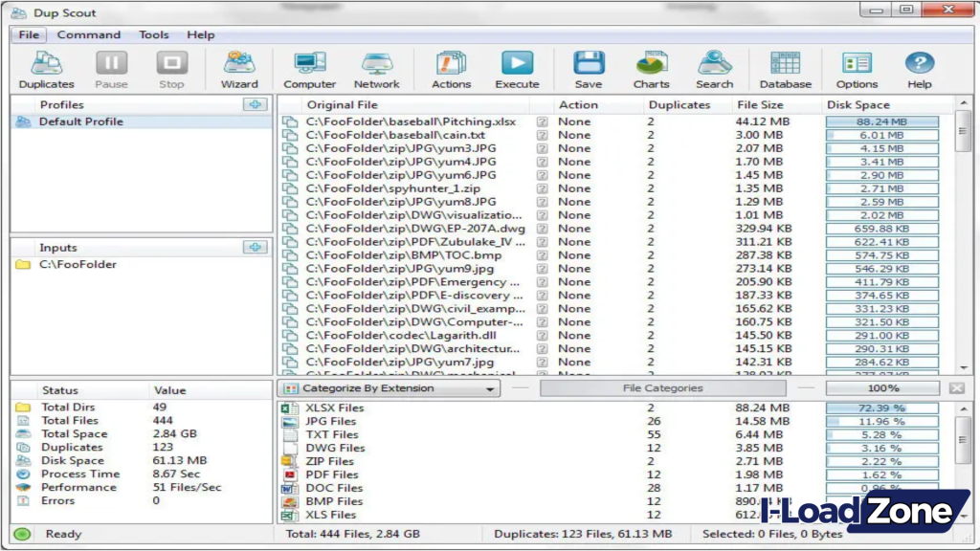
Task: Click the PDF Files category icon
Action: [x=289, y=474]
